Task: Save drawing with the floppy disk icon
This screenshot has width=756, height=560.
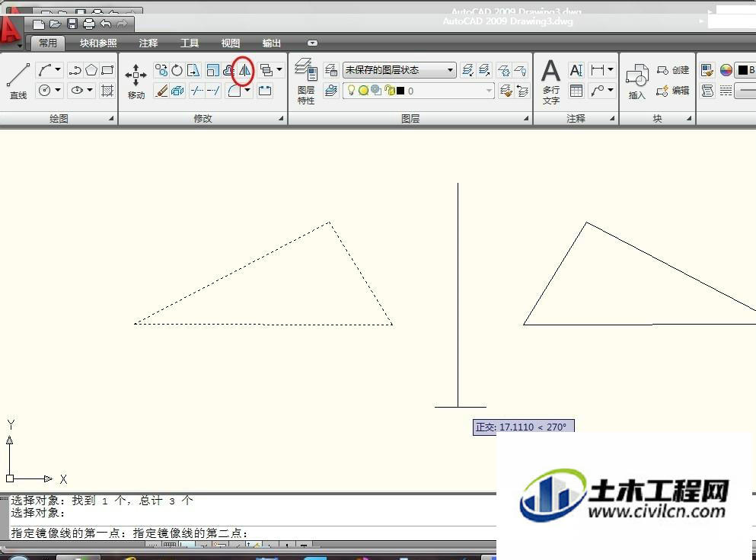Action: pyautogui.click(x=72, y=24)
